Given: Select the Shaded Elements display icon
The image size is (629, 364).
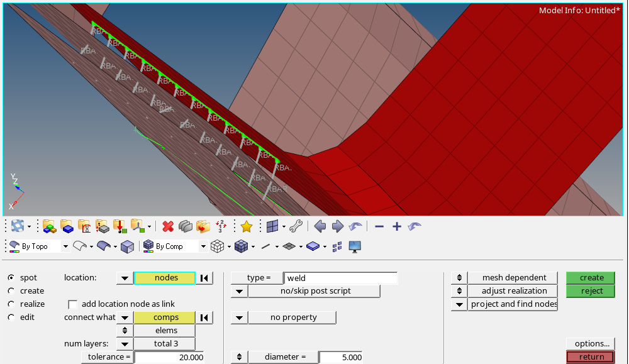Looking at the screenshot, I should click(x=242, y=246).
